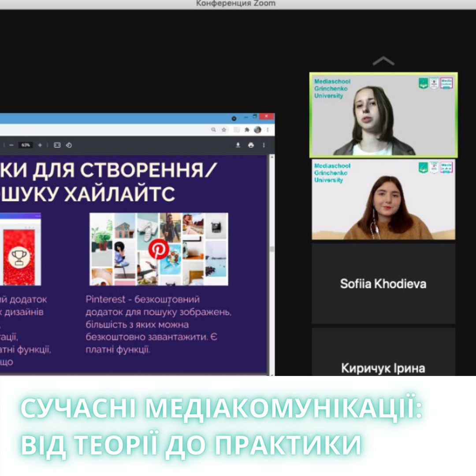Zoom in with the plus button
476x476 pixels.
40,145
